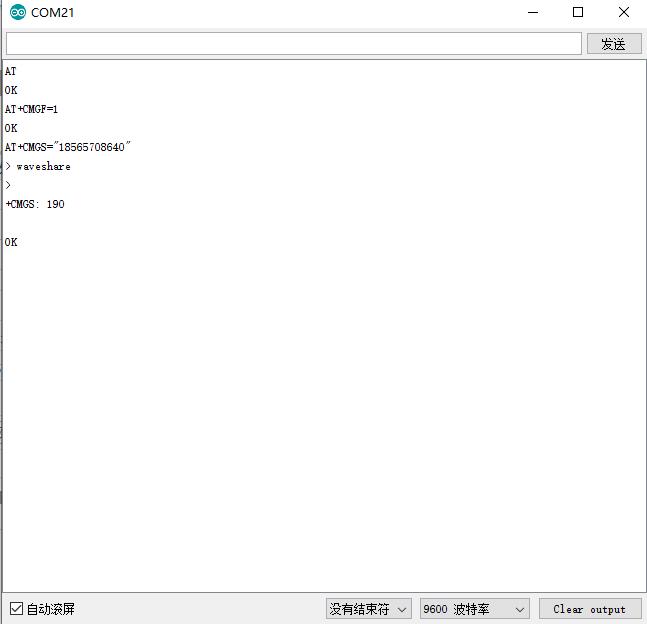Click the serial command input field
Image resolution: width=647 pixels, height=624 pixels.
tap(294, 43)
